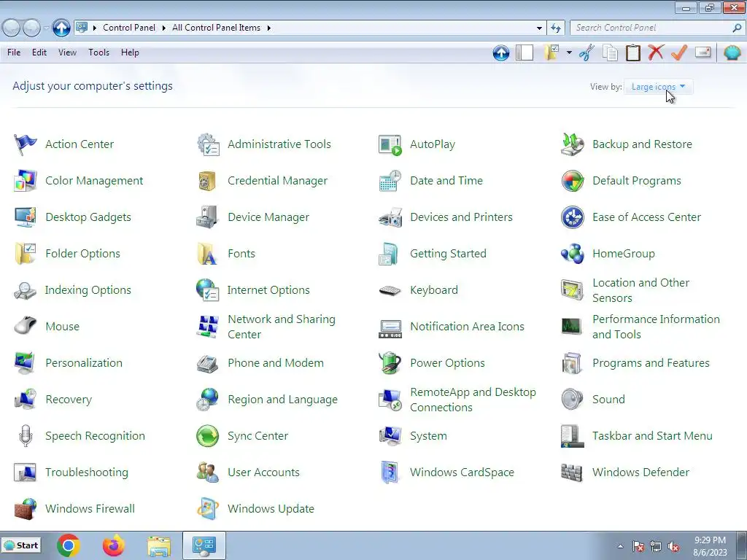Expand the arrow after All Control Panel Items
The width and height of the screenshot is (747, 560).
268,28
